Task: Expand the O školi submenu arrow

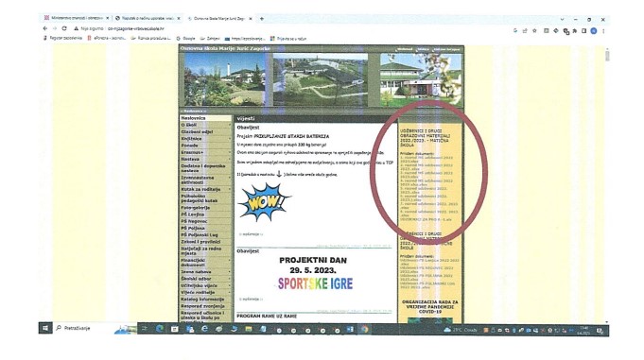Action: (x=230, y=126)
